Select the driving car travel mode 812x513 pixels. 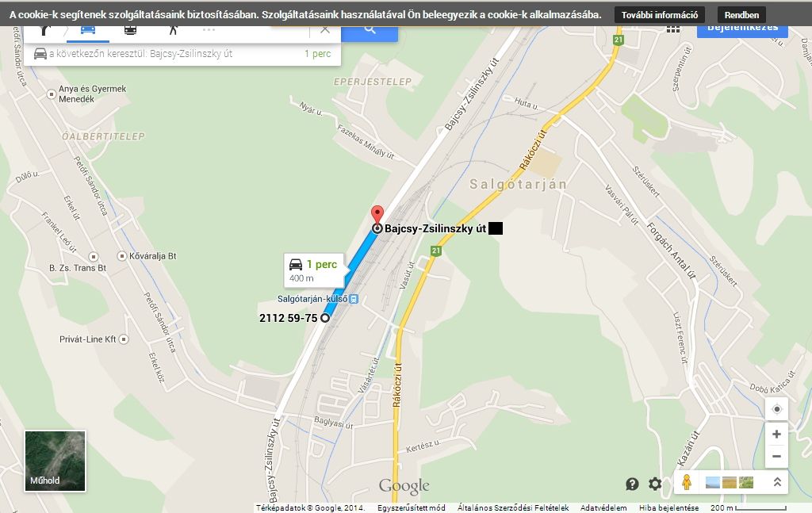(88, 30)
